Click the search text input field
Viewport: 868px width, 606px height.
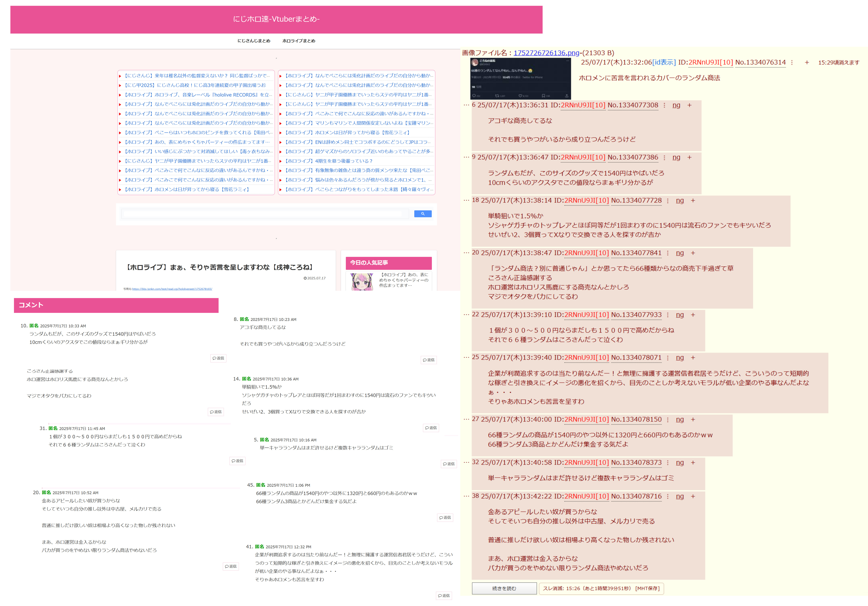click(x=265, y=214)
